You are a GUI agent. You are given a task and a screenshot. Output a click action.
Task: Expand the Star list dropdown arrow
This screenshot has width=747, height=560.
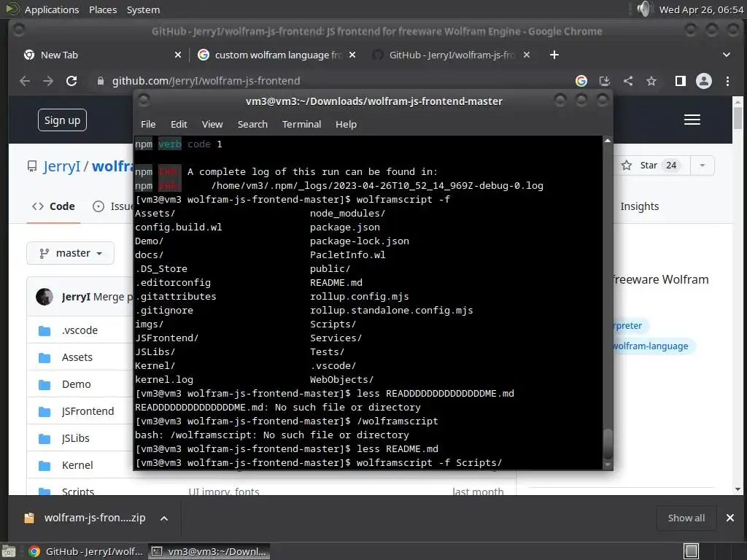click(x=703, y=166)
